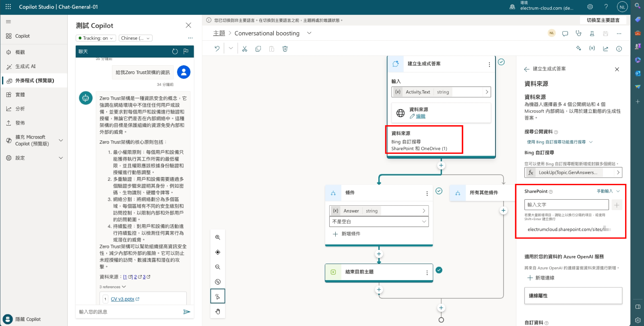Open the Tracking: on dropdown
The height and width of the screenshot is (326, 644).
(x=96, y=38)
